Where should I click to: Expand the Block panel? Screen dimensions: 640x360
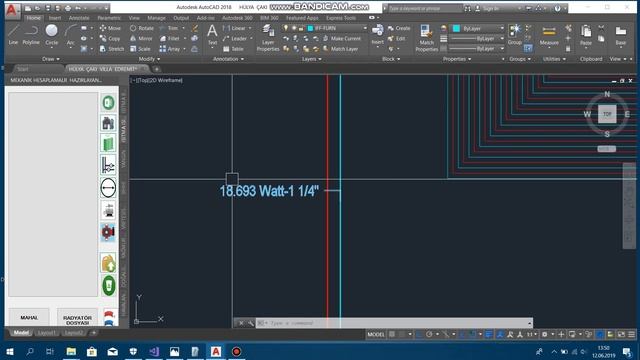tap(391, 59)
